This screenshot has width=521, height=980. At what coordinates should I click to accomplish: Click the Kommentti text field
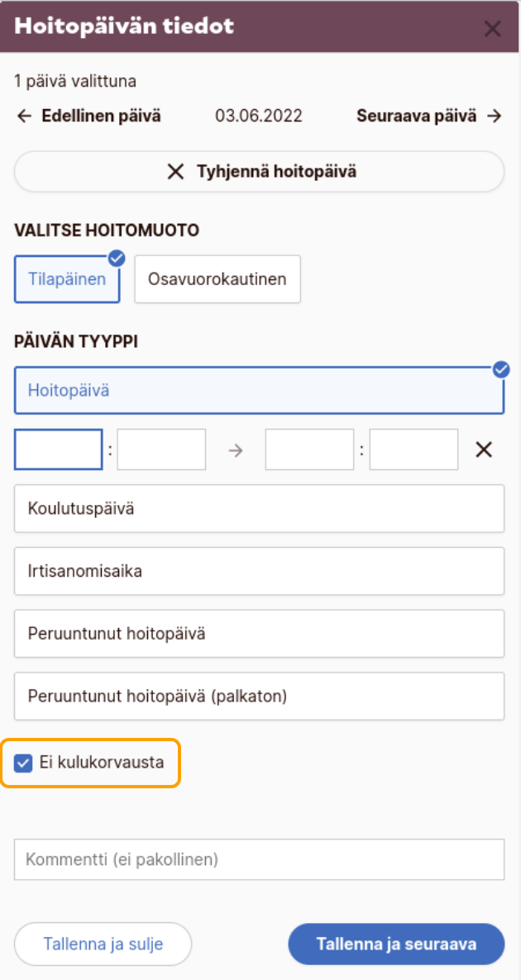[259, 859]
